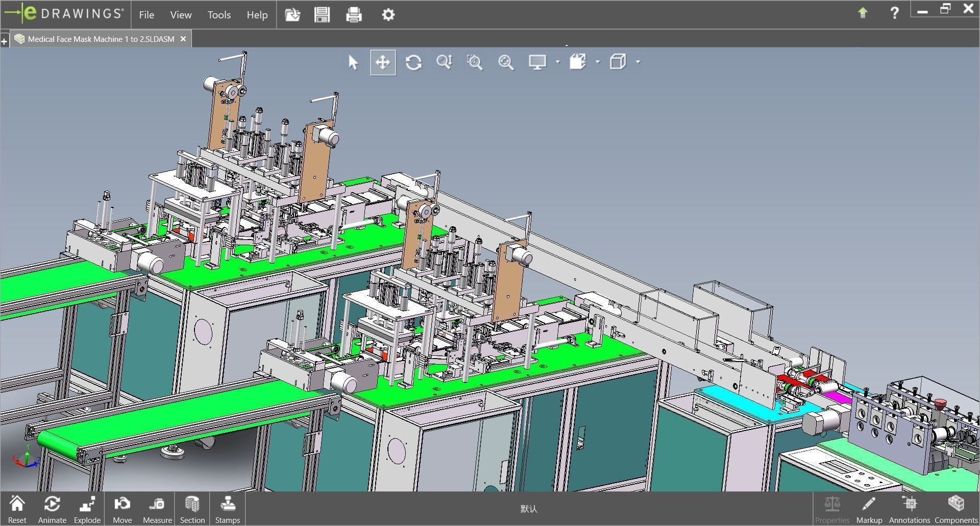The image size is (980, 526).
Task: Open the Measure tool
Action: pyautogui.click(x=157, y=509)
